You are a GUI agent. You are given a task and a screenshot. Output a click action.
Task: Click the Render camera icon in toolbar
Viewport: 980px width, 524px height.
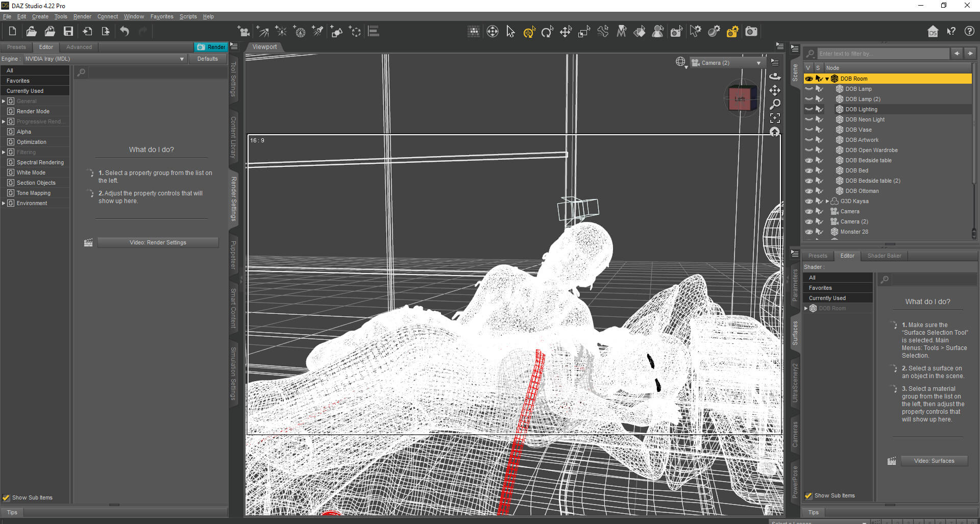[x=751, y=32]
